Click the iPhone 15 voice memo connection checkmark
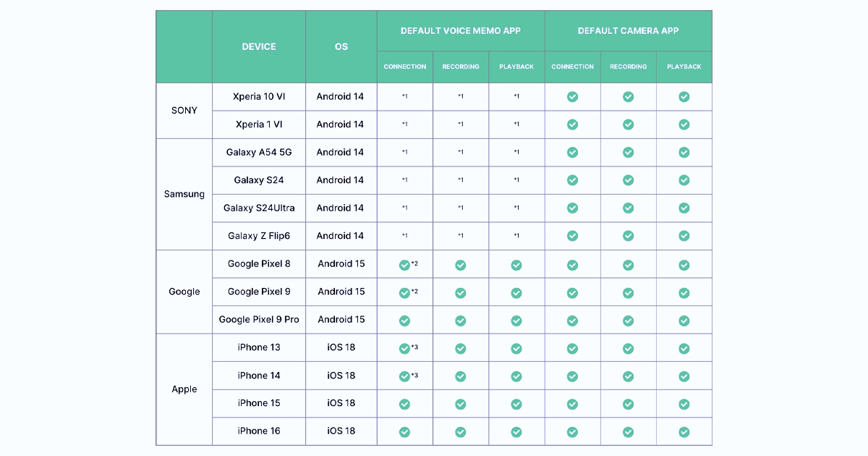The height and width of the screenshot is (456, 868). (x=404, y=404)
